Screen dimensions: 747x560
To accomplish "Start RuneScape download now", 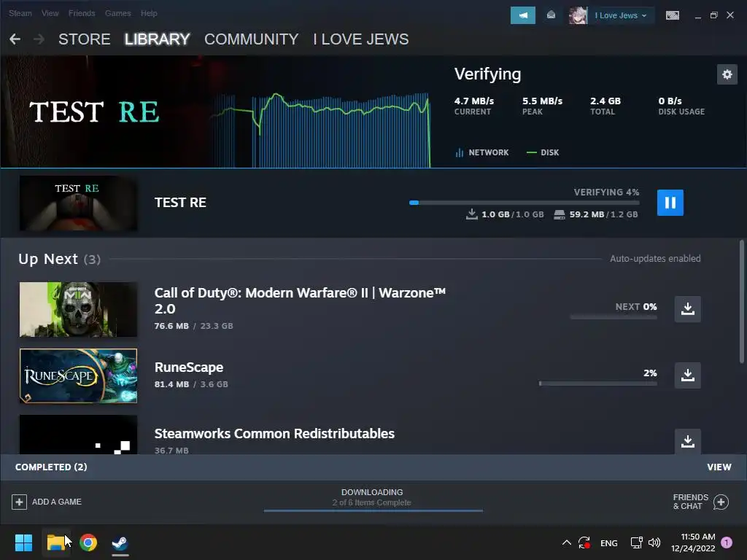I will tap(687, 376).
